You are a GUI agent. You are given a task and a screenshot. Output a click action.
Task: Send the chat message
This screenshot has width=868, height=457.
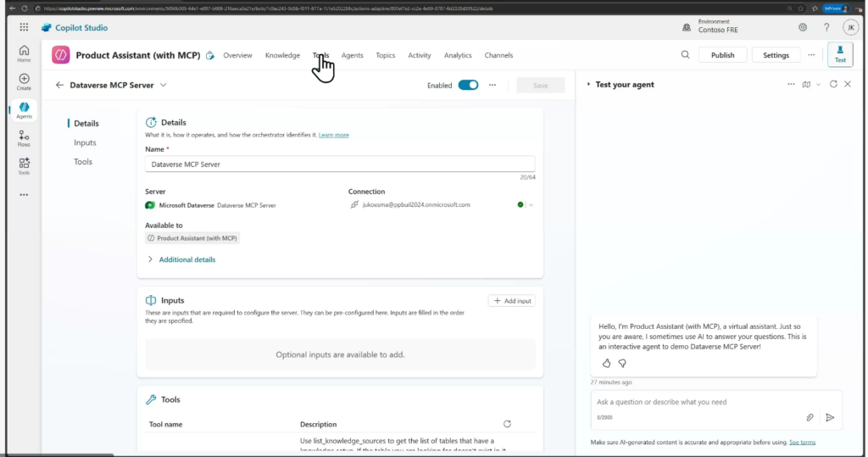830,418
